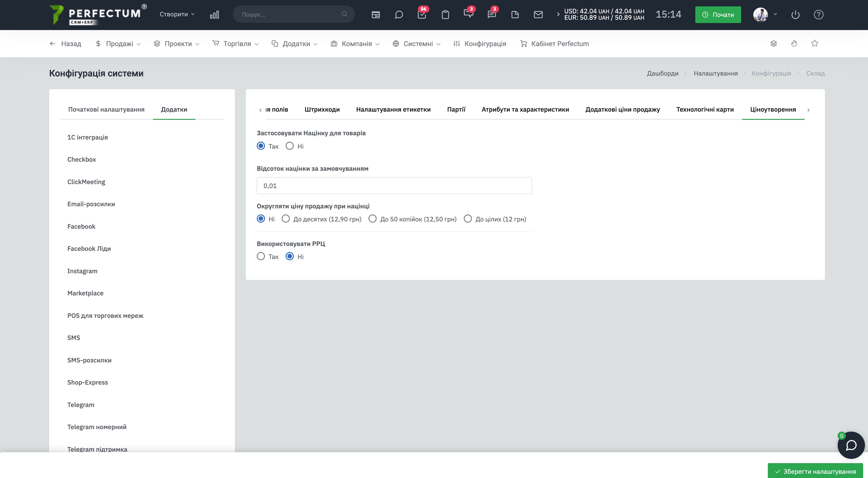Image resolution: width=868 pixels, height=478 pixels.
Task: Open the mail envelope icon
Action: pyautogui.click(x=538, y=15)
